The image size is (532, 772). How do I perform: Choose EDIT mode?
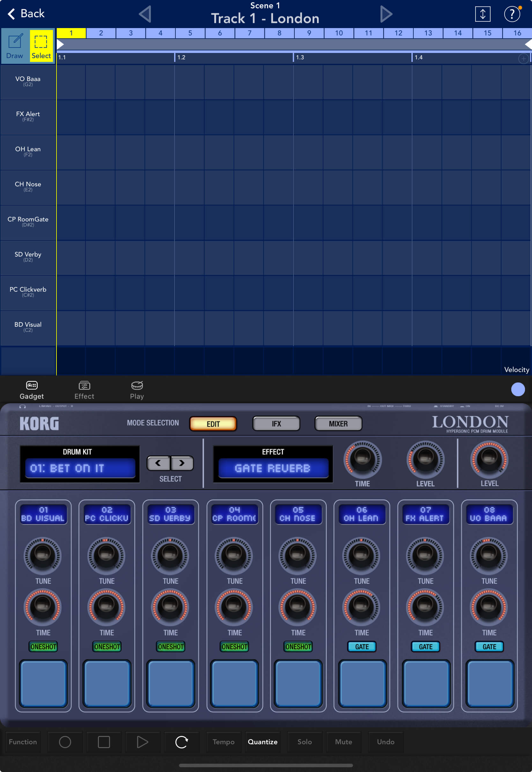pyautogui.click(x=213, y=424)
